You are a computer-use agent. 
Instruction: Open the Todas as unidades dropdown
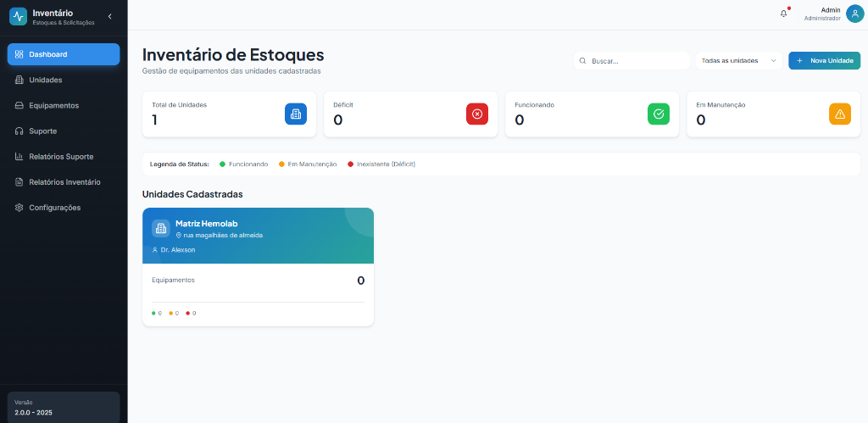point(738,61)
